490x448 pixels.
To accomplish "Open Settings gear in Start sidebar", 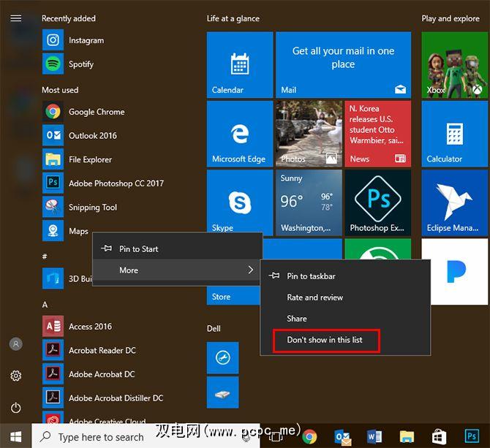I will [x=16, y=376].
